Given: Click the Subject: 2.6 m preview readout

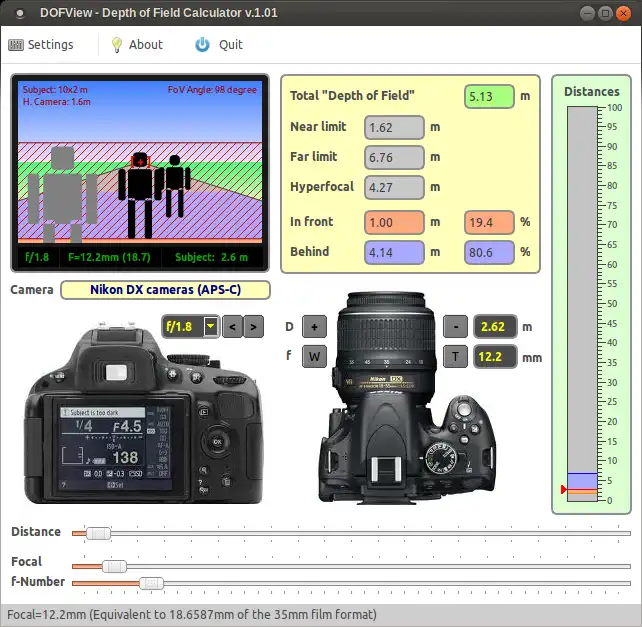Looking at the screenshot, I should 211,257.
